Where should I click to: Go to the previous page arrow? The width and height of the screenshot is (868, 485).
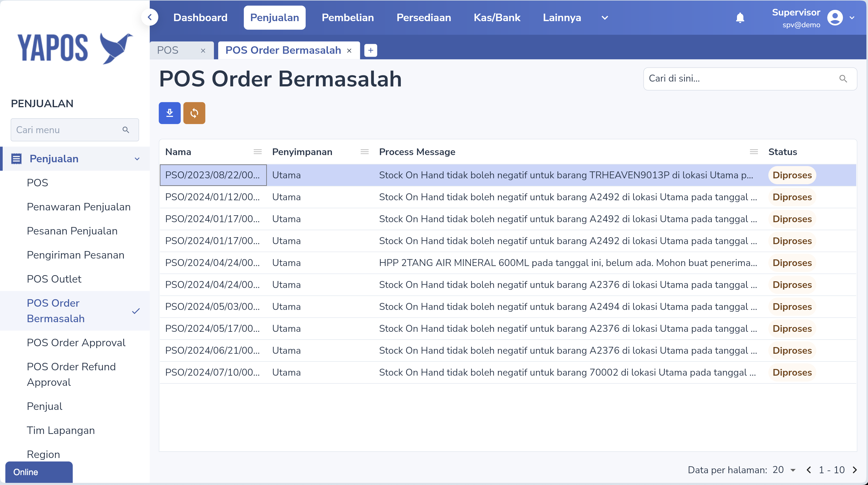tap(809, 470)
